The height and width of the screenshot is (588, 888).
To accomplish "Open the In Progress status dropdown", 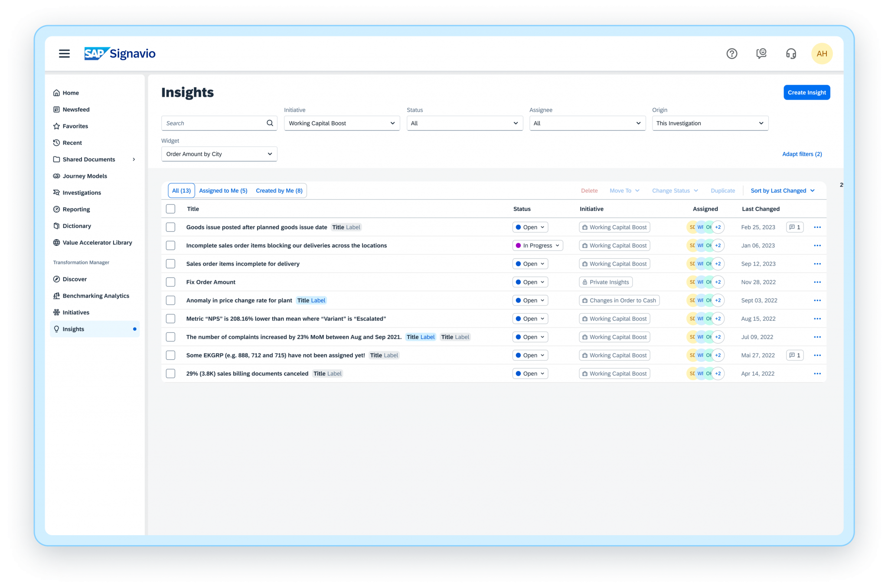I will tap(538, 245).
